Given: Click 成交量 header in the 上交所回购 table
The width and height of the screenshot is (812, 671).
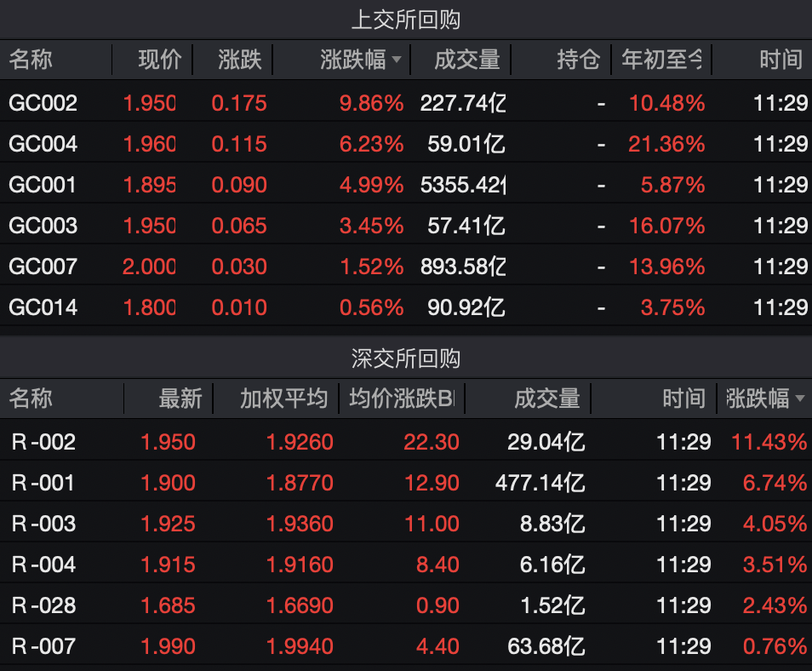Looking at the screenshot, I should tap(466, 60).
